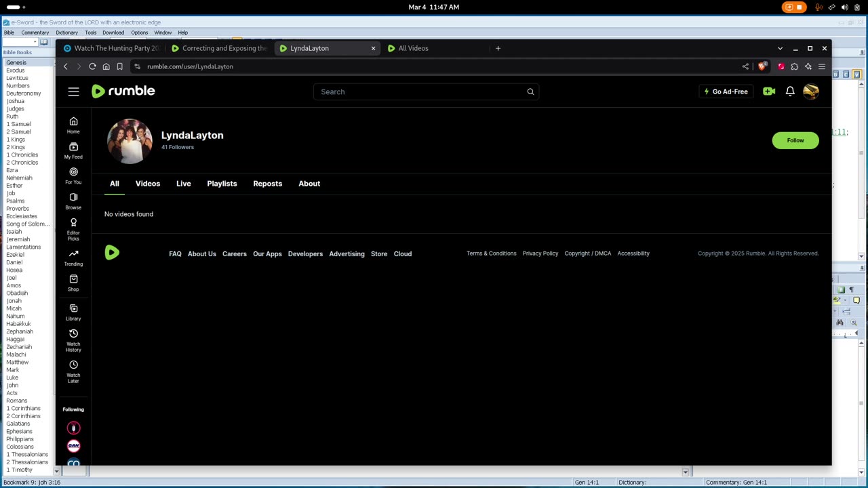Close the LyndaLayton tab
868x488 pixels.
click(373, 48)
